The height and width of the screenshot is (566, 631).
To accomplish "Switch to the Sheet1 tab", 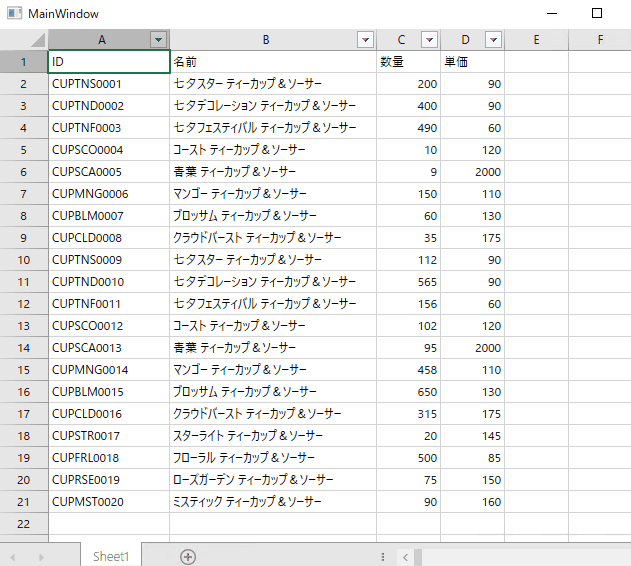I will coord(111,556).
